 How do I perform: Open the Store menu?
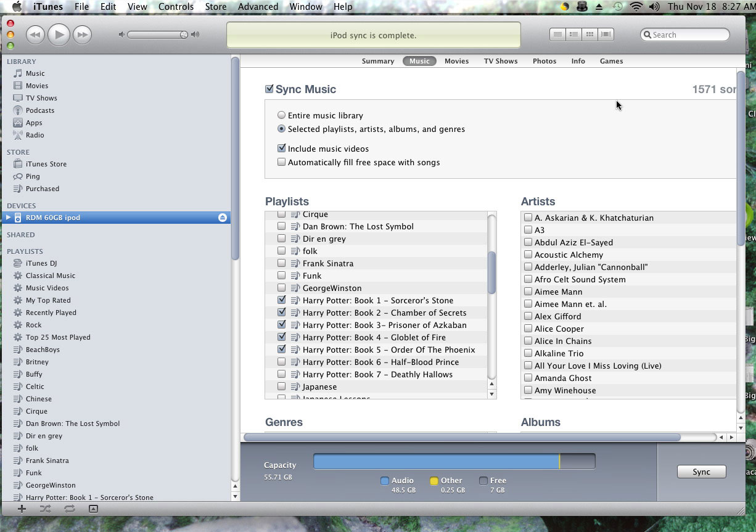tap(216, 7)
